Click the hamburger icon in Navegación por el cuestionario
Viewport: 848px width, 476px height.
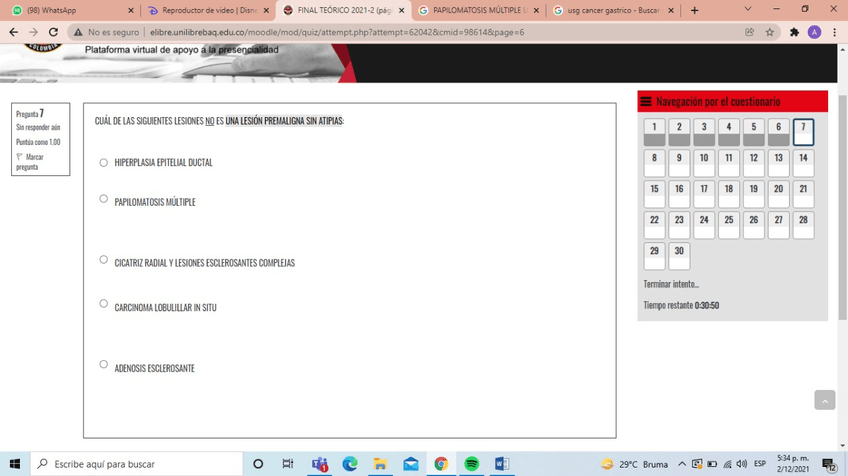[646, 102]
